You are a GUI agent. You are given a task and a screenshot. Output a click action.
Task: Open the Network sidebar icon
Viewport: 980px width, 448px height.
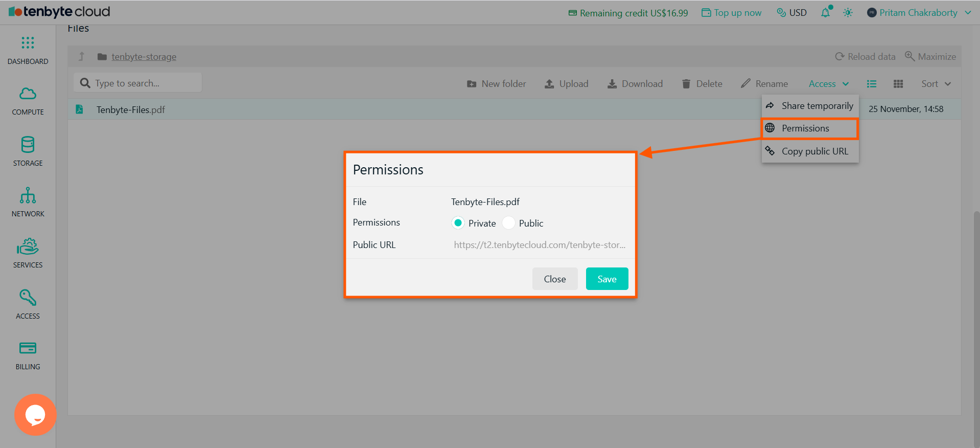[x=28, y=195]
